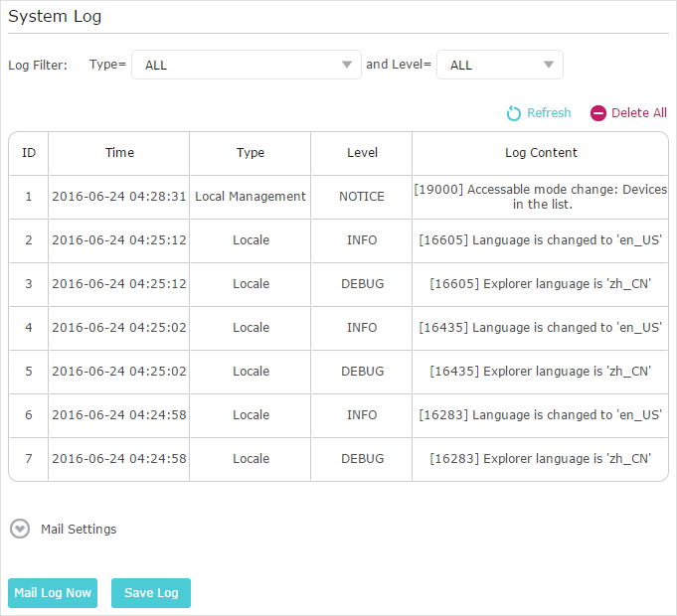Click the Log Content column header
677x616 pixels.
click(541, 153)
